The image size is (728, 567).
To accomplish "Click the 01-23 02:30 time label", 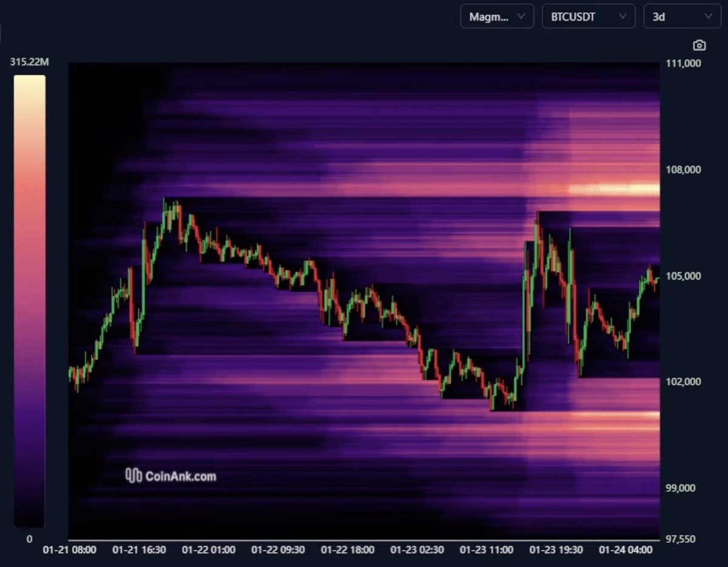I will pyautogui.click(x=417, y=550).
